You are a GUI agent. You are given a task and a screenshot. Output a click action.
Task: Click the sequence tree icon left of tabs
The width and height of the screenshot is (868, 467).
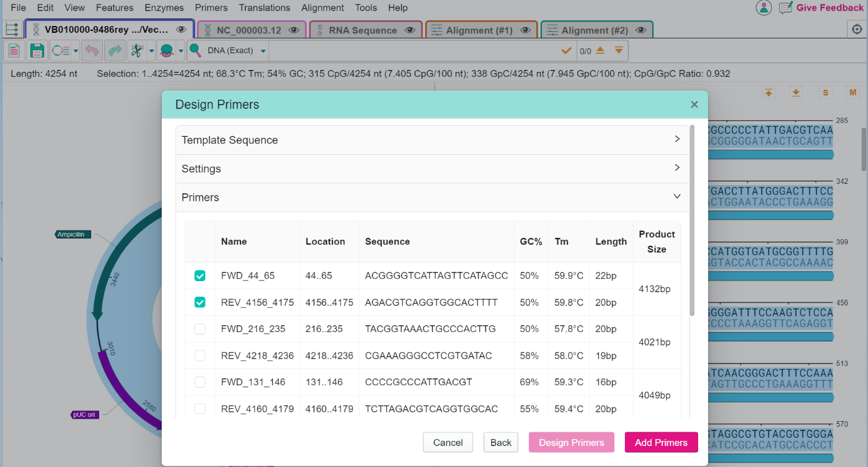coord(11,30)
